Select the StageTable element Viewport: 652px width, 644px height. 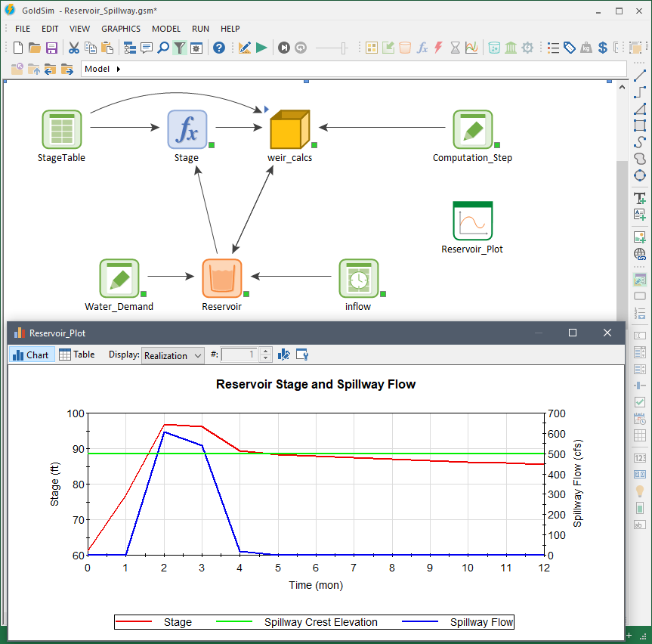[x=61, y=129]
